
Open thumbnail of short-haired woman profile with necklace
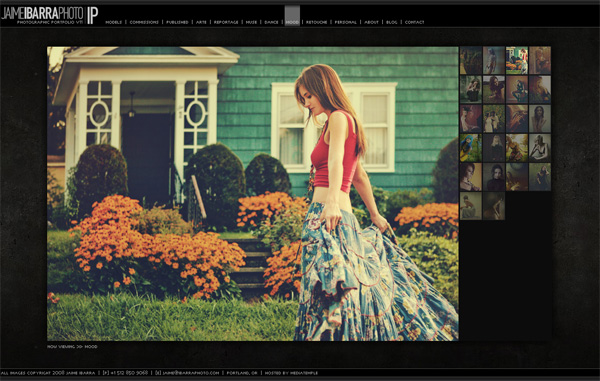[x=471, y=177]
